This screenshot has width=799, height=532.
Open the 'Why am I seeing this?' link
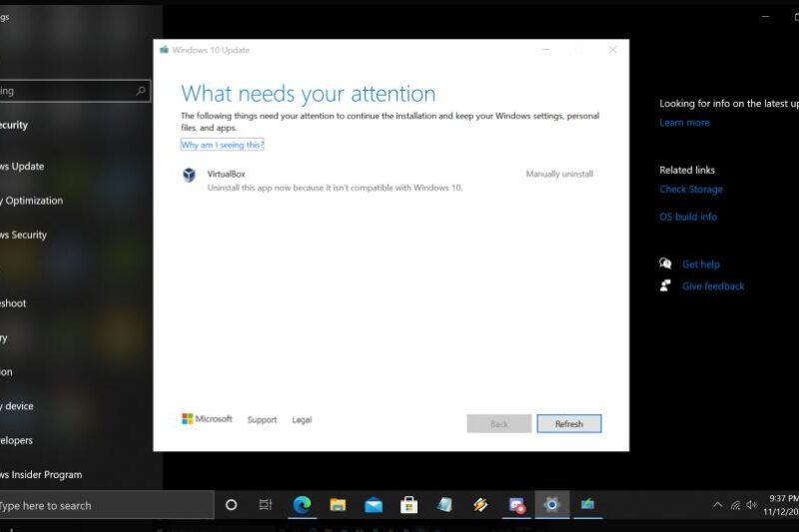coord(222,145)
